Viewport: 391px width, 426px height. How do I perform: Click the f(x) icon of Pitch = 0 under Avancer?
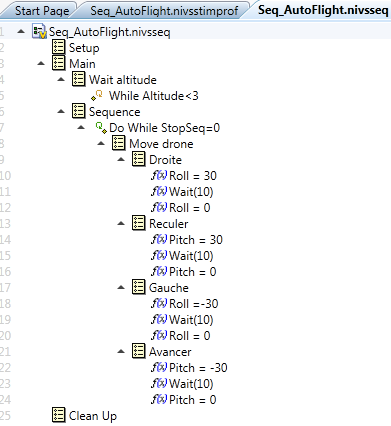pos(159,399)
